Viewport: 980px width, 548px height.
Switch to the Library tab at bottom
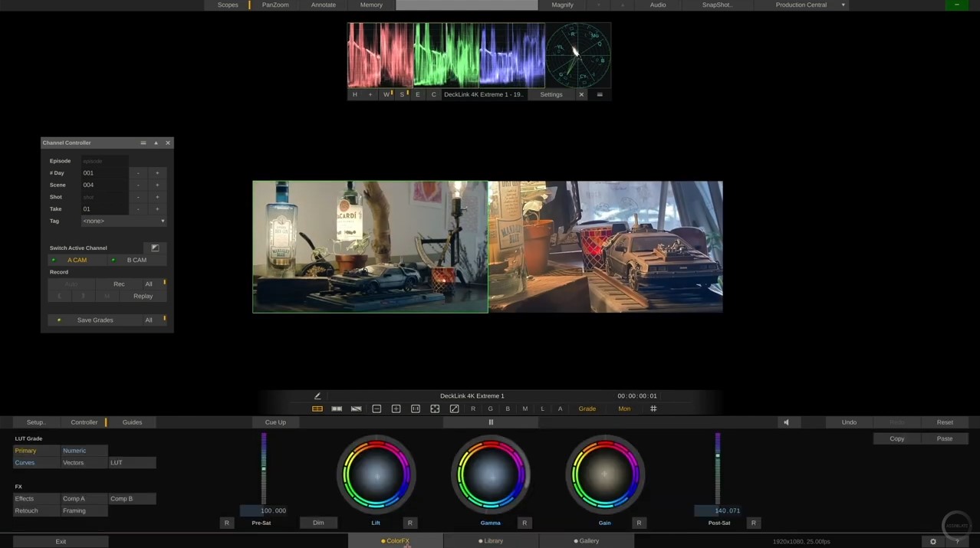point(492,540)
